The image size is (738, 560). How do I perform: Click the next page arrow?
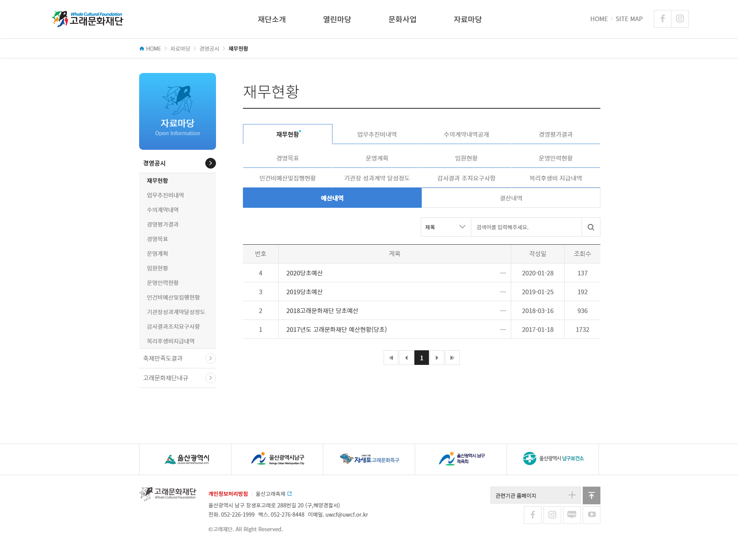pyautogui.click(x=437, y=358)
